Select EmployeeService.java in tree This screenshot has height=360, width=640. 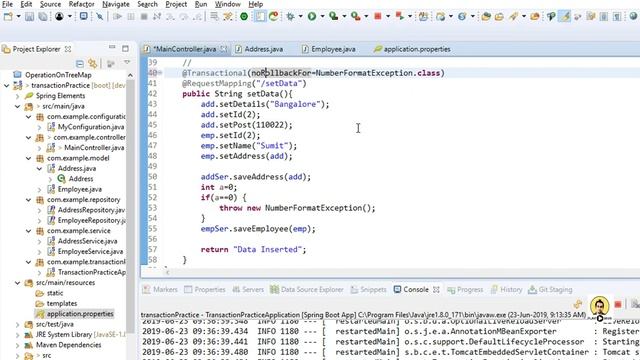[x=90, y=251]
